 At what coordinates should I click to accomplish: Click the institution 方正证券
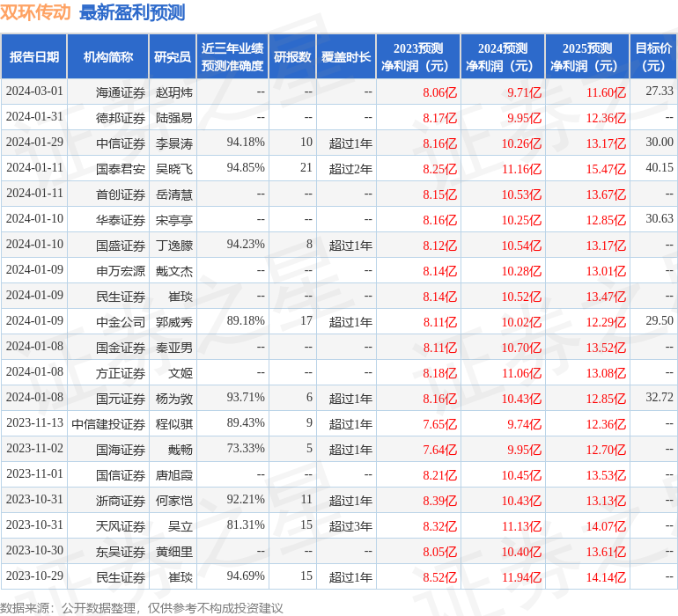[121, 372]
